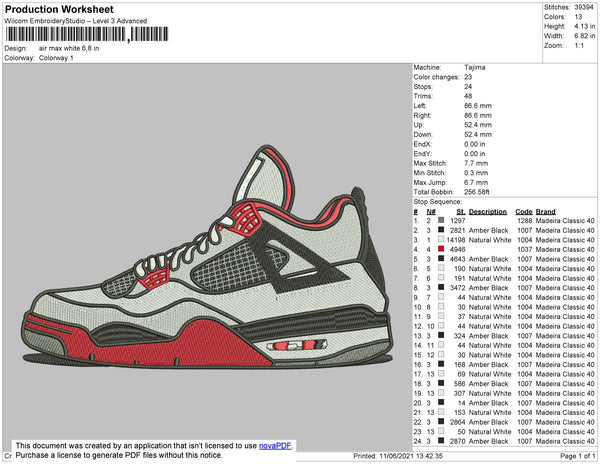Select the Trims value '48'
This screenshot has width=600, height=464.
468,96
